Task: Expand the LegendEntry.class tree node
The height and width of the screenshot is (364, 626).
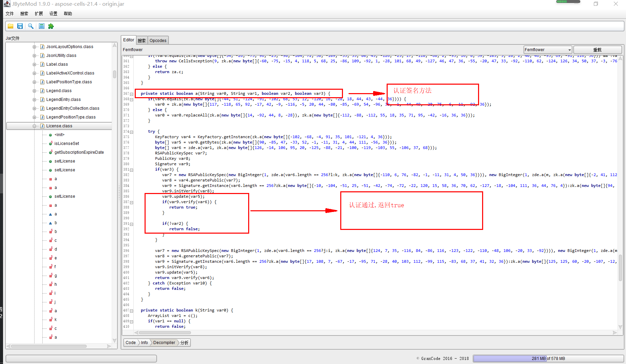Action: pyautogui.click(x=35, y=99)
